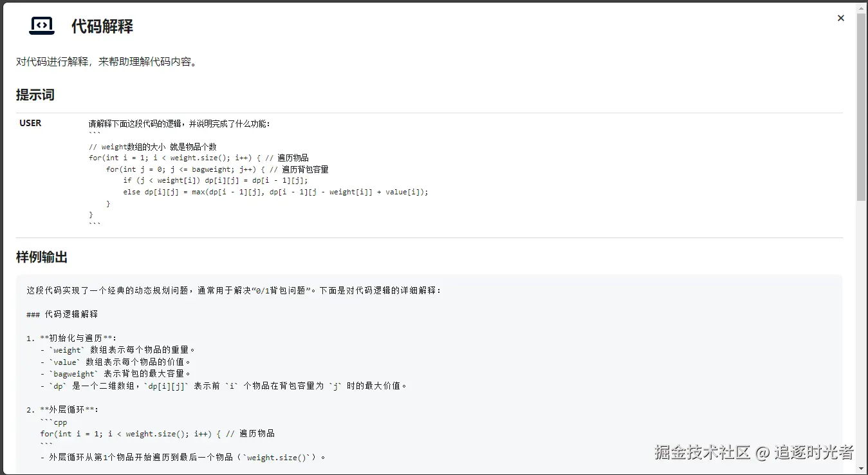Click the USER role label
The height and width of the screenshot is (475, 868).
click(30, 123)
